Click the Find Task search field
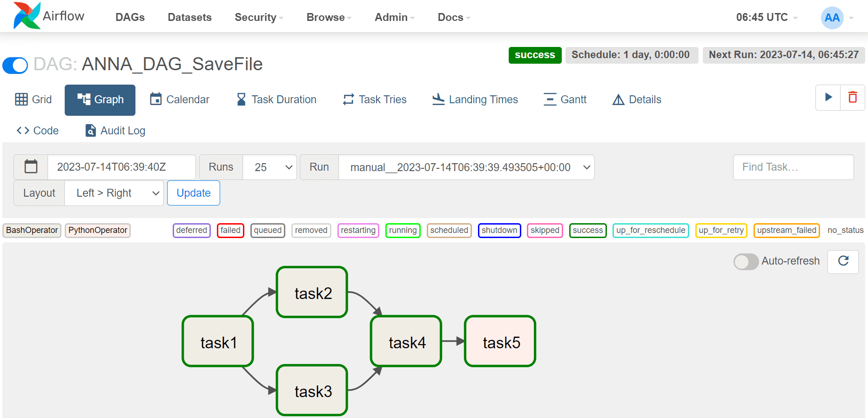 coord(793,167)
